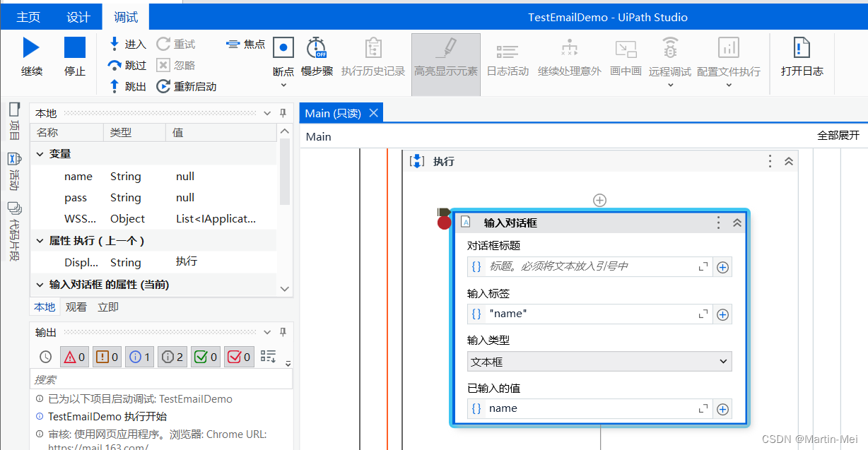This screenshot has height=450, width=868.
Task: Step into with 进入
Action: click(x=127, y=44)
